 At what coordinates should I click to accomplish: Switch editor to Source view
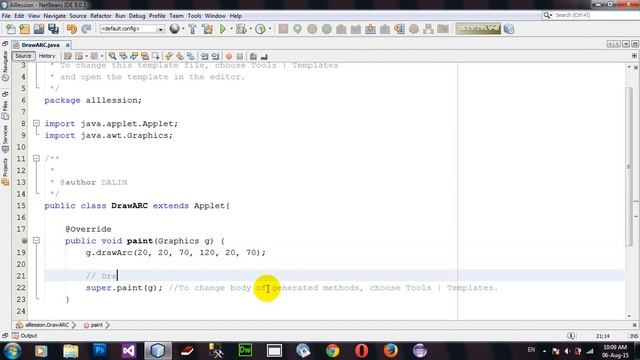coord(23,56)
